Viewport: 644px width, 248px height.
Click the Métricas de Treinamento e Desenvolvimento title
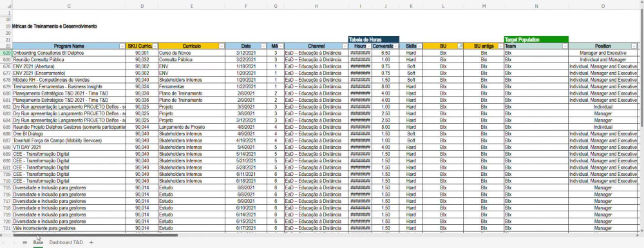click(x=55, y=26)
